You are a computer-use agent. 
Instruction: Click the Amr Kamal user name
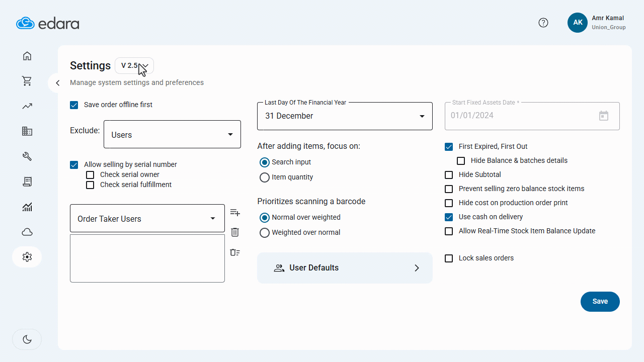[x=608, y=18]
